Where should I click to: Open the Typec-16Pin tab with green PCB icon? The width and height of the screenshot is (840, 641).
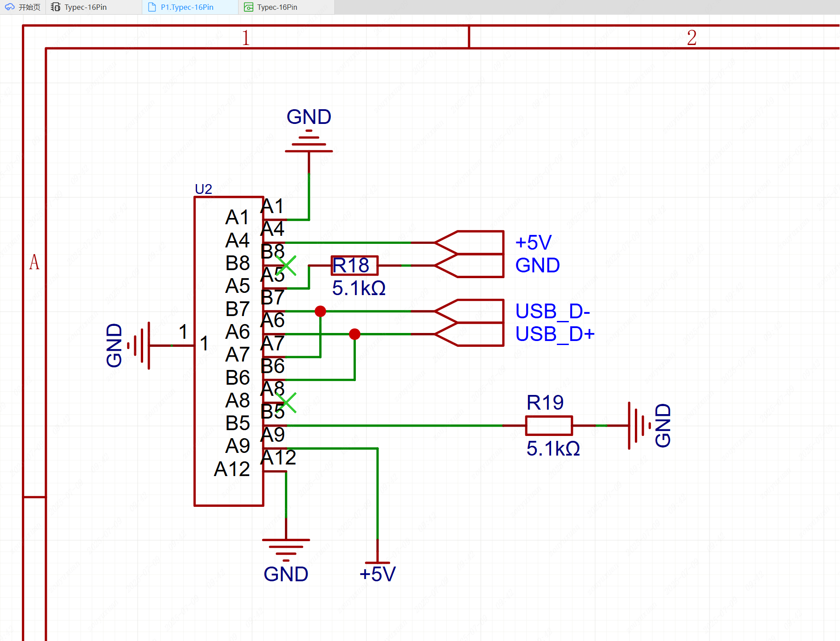[x=277, y=7]
